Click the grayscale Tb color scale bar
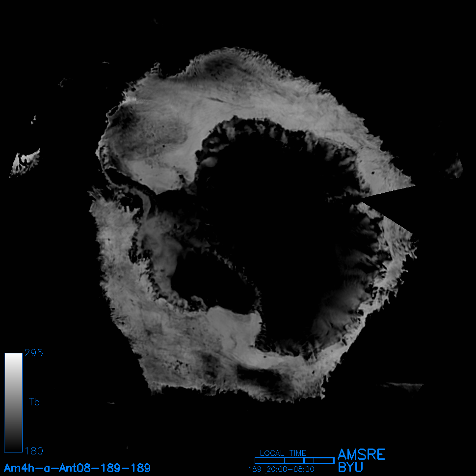 point(13,402)
